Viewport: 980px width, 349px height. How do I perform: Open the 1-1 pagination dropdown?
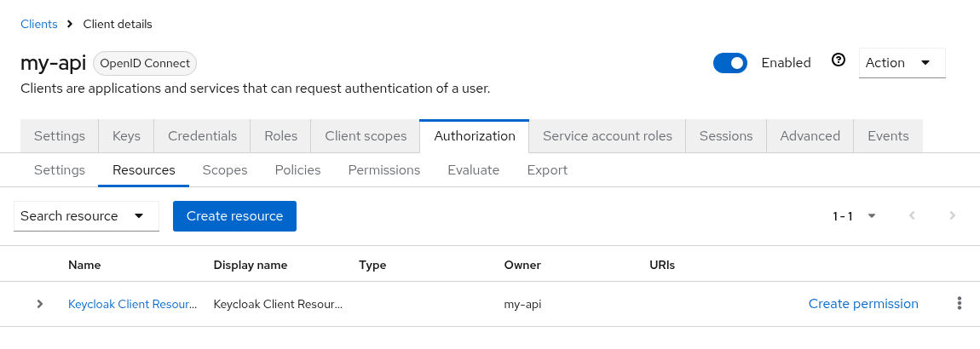pos(854,216)
